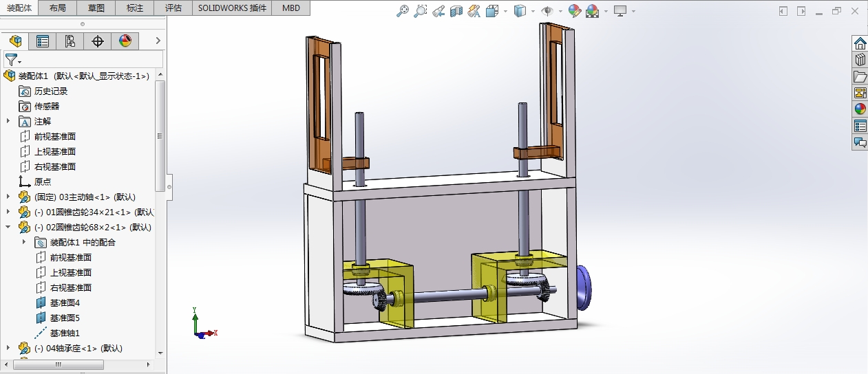Switch to the FeatureManager design tree tab
868x374 pixels.
(15, 41)
